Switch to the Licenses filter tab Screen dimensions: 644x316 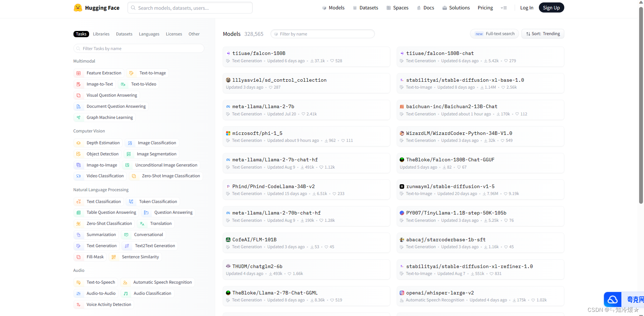(x=174, y=34)
